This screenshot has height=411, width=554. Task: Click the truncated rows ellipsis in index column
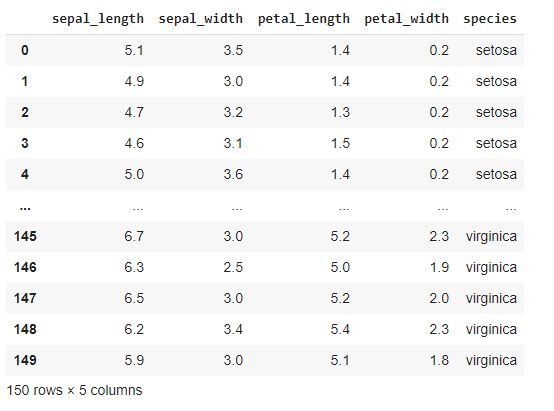coord(25,208)
